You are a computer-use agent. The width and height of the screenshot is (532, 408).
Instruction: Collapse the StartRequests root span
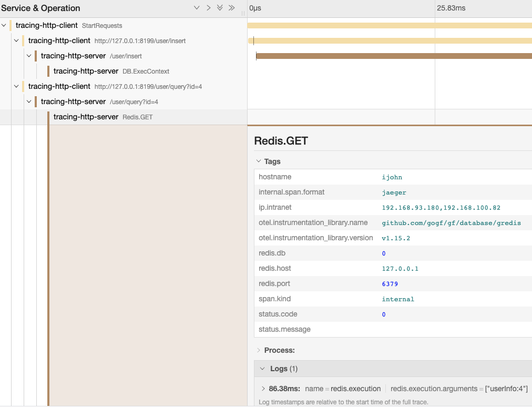point(4,25)
